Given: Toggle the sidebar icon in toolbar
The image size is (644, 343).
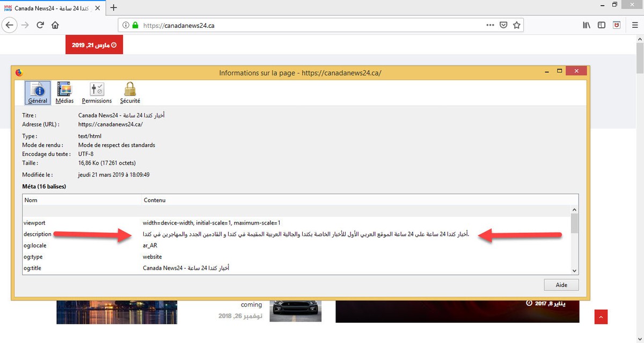Looking at the screenshot, I should (602, 25).
